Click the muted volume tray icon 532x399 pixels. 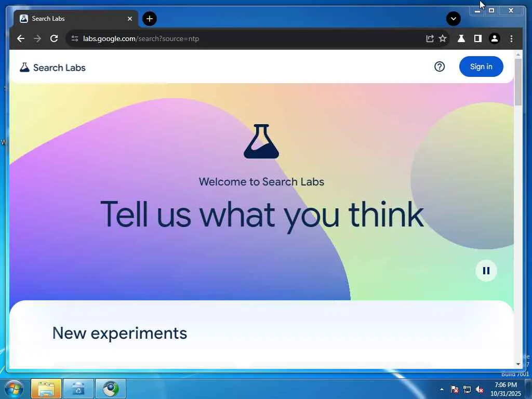click(480, 389)
